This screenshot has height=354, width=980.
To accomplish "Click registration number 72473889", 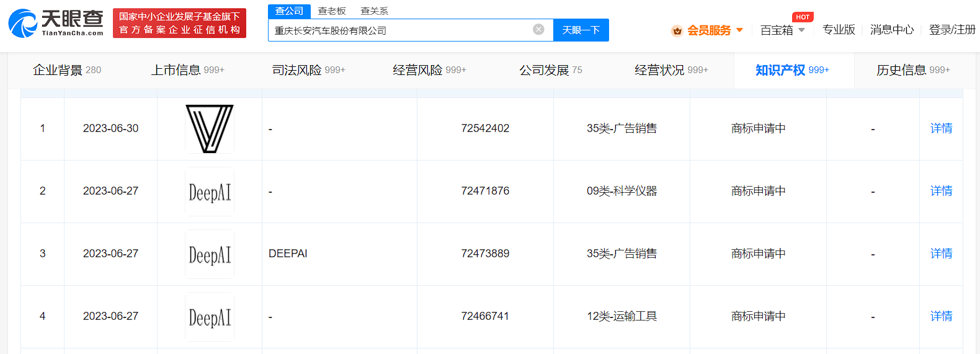I will [485, 254].
